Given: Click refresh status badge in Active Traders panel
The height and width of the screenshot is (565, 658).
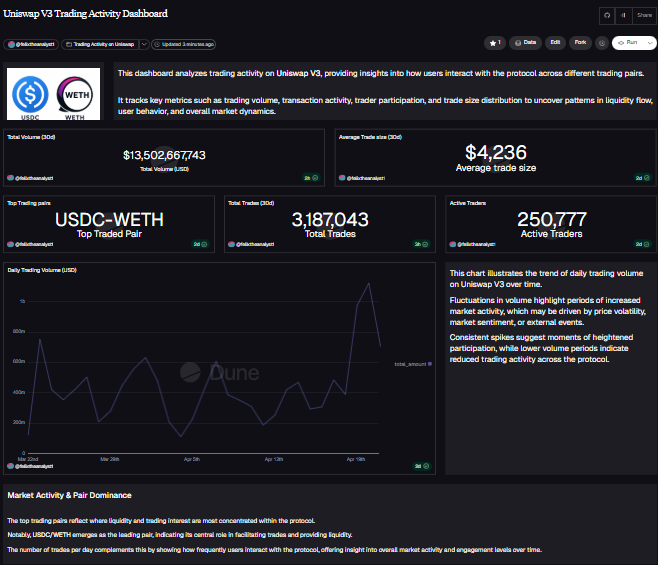Looking at the screenshot, I should coord(642,244).
